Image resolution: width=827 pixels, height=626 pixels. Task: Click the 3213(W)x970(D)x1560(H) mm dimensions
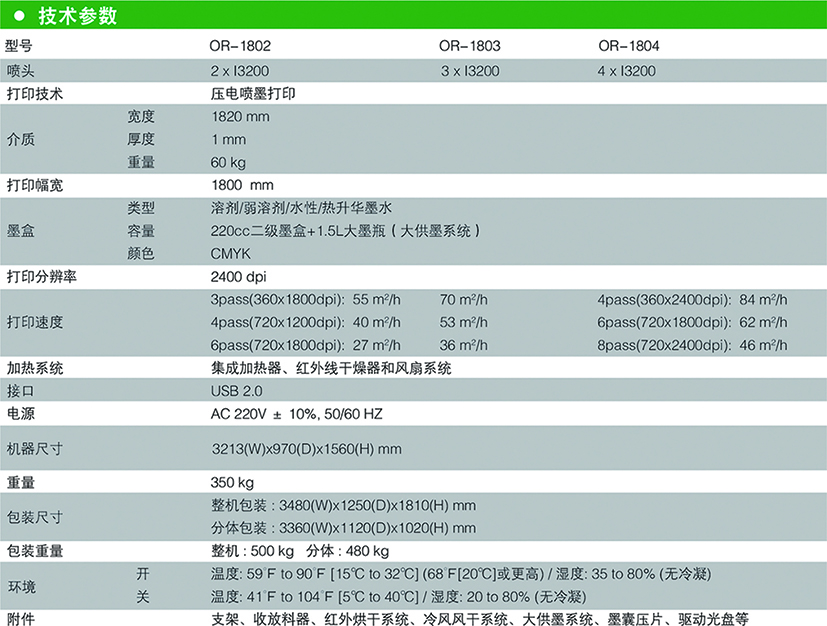306,449
